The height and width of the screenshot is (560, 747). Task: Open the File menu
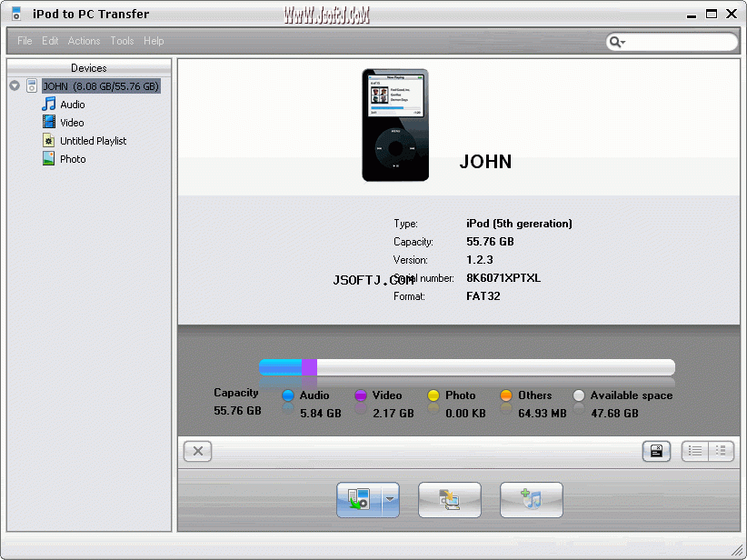[x=25, y=41]
